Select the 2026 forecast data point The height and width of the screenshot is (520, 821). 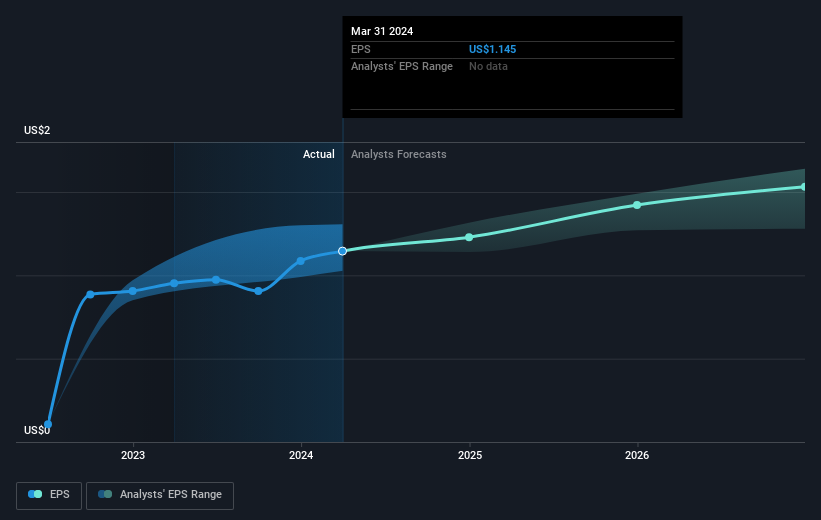point(637,205)
